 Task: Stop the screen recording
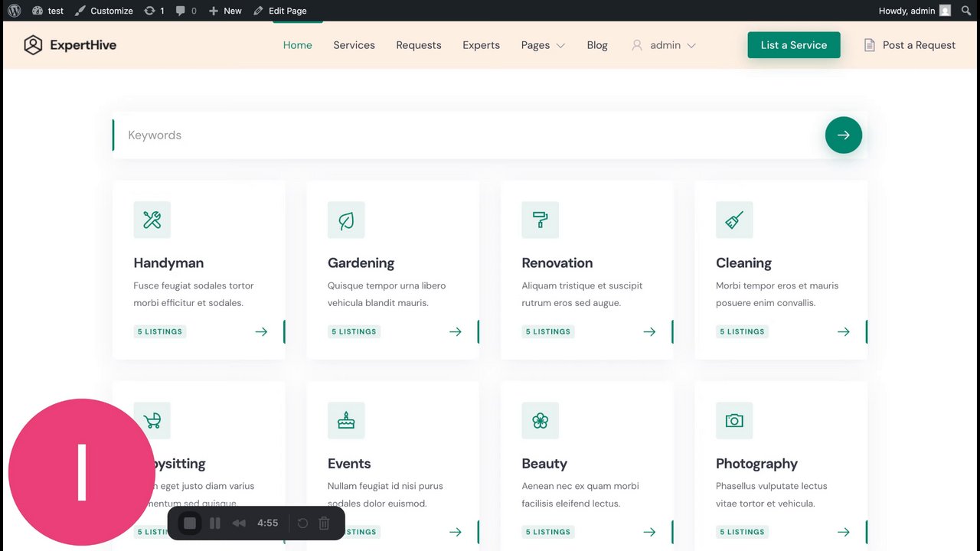point(190,523)
